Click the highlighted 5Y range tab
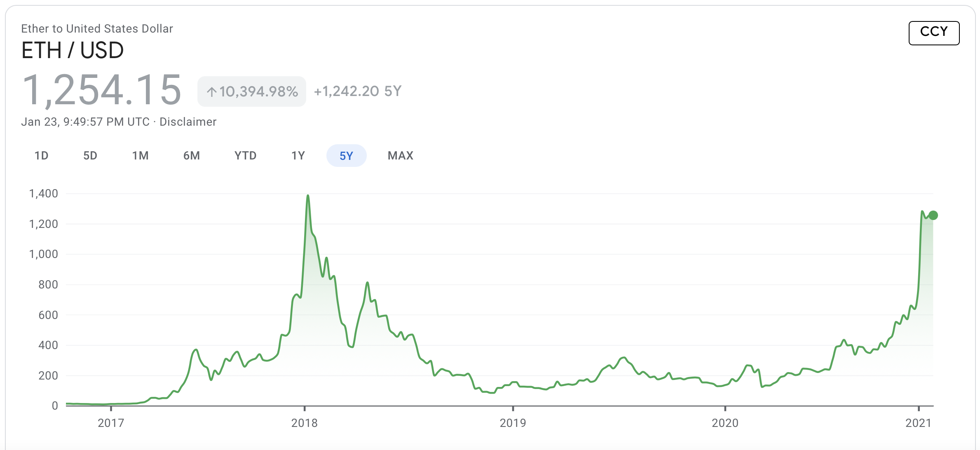Image resolution: width=980 pixels, height=450 pixels. point(346,156)
